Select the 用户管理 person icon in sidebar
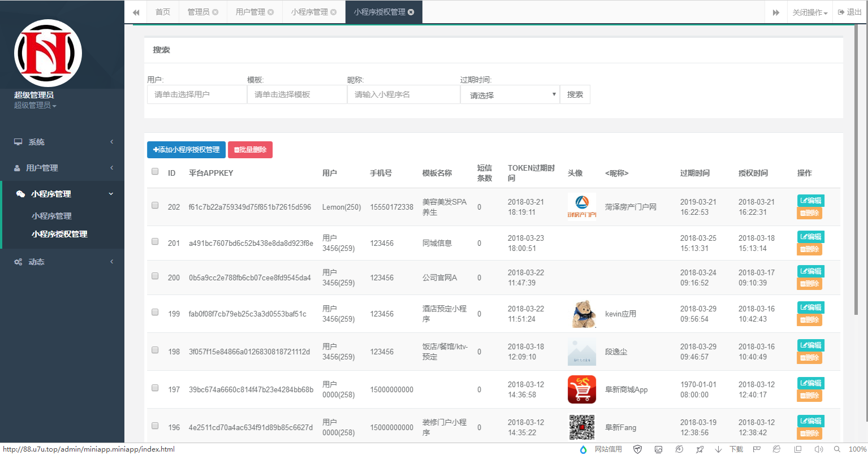The height and width of the screenshot is (455, 868). pos(18,168)
